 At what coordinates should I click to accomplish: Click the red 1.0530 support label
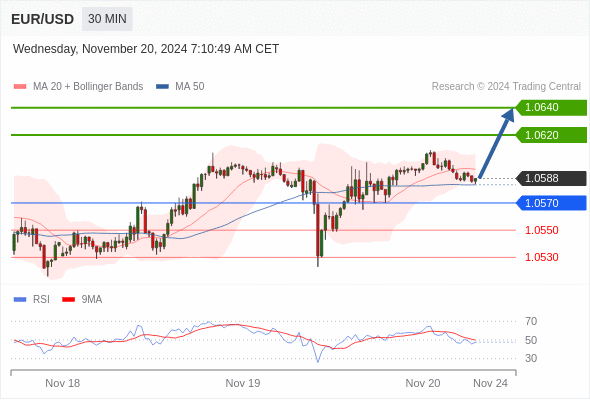pos(541,257)
